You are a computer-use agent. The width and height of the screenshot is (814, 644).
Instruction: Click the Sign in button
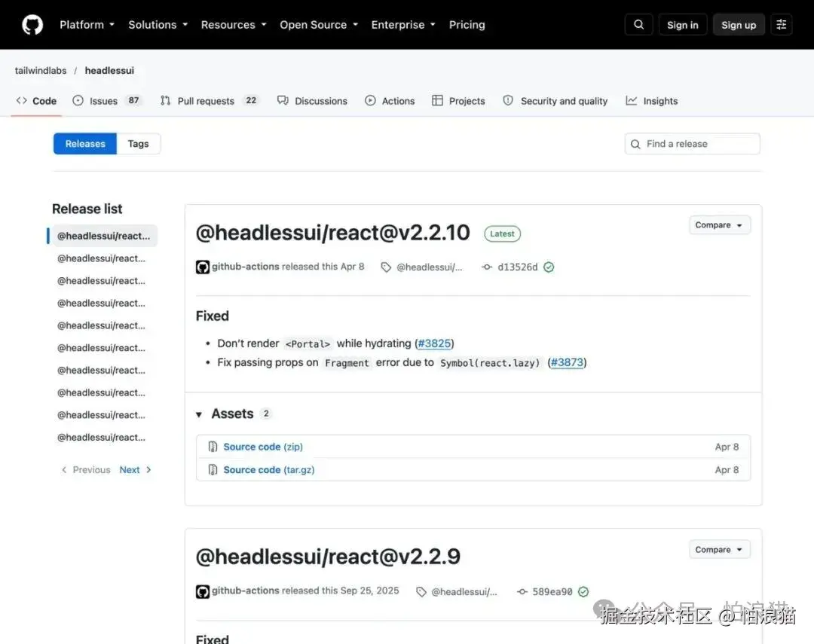click(x=682, y=24)
